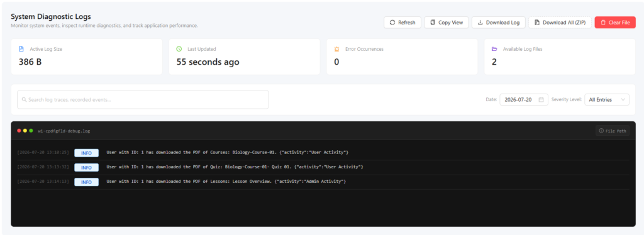Click the red Clear File button
This screenshot has height=235, width=644.
615,23
